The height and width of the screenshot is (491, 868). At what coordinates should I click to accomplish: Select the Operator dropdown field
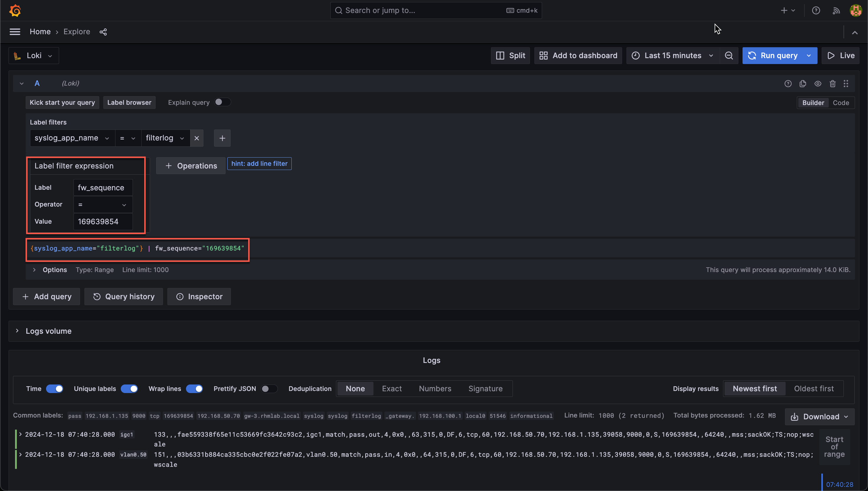[x=102, y=204]
